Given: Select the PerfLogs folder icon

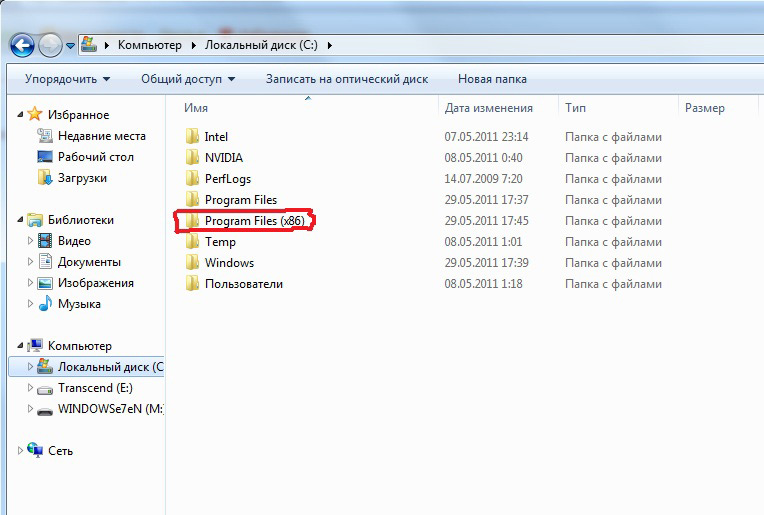Looking at the screenshot, I should point(192,178).
